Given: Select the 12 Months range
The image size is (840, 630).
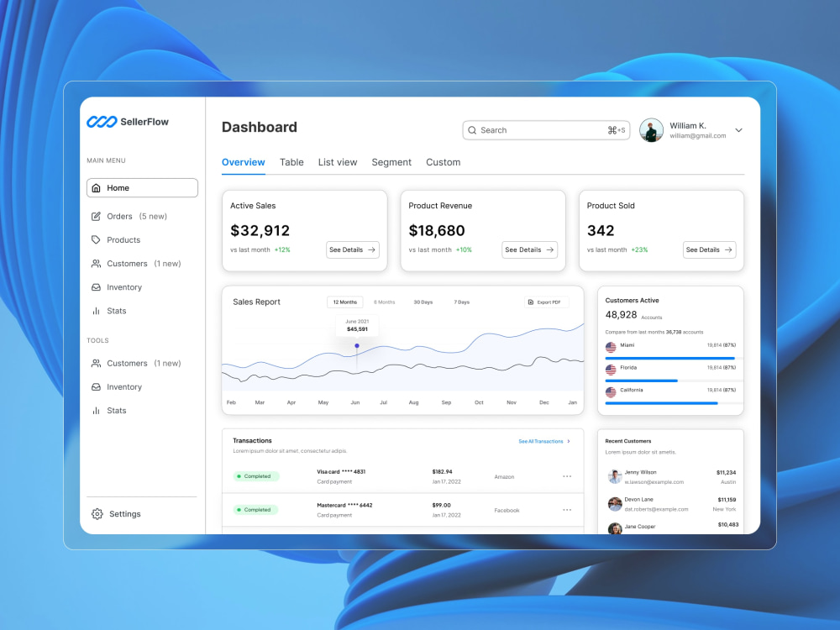Looking at the screenshot, I should tap(345, 302).
